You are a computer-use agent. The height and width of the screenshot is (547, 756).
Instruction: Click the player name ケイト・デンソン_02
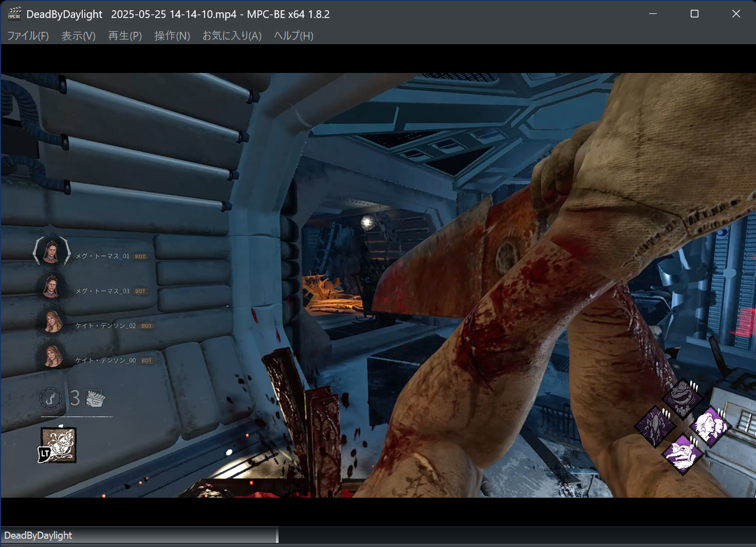coord(106,326)
